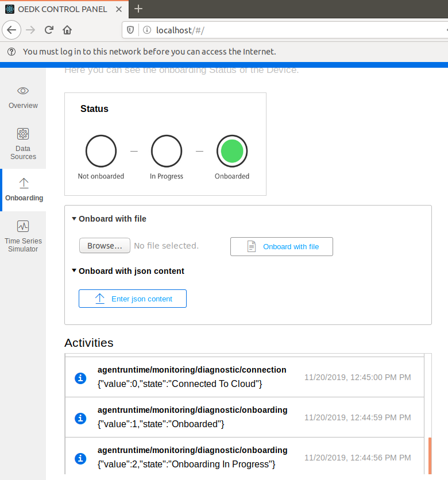This screenshot has height=480, width=448.
Task: Select the Connected To Cloud JSON value
Action: [180, 384]
